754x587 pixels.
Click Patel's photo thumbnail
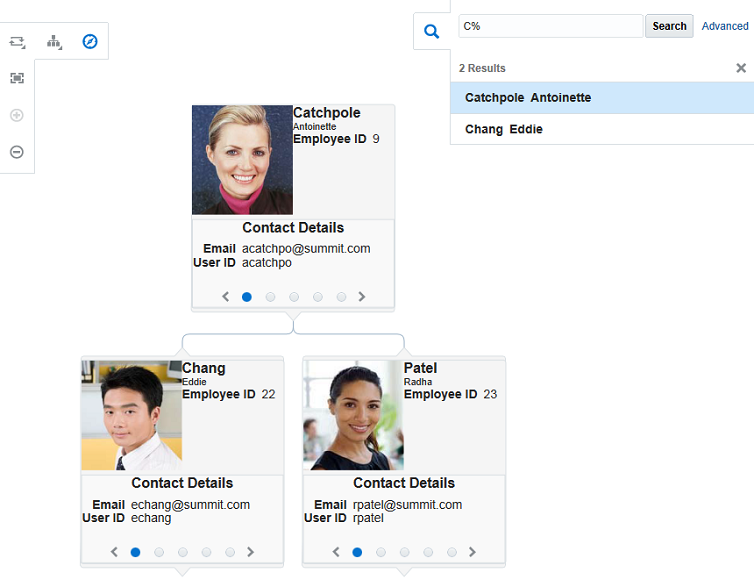click(x=353, y=415)
